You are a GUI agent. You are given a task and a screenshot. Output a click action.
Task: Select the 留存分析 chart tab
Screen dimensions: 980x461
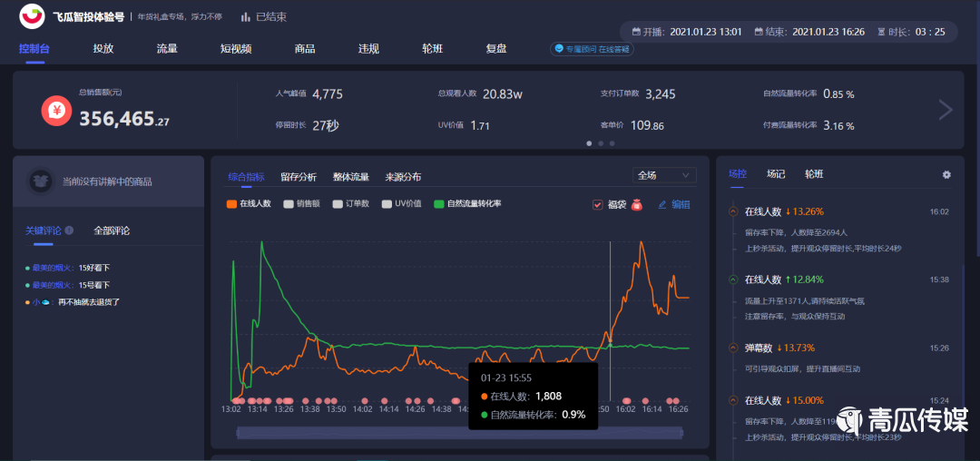tap(299, 177)
